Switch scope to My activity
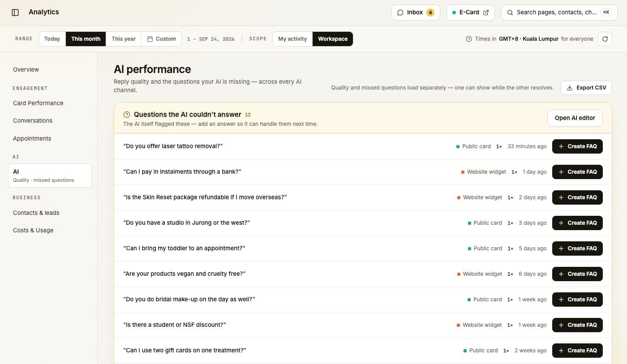This screenshot has width=627, height=364. (x=292, y=39)
